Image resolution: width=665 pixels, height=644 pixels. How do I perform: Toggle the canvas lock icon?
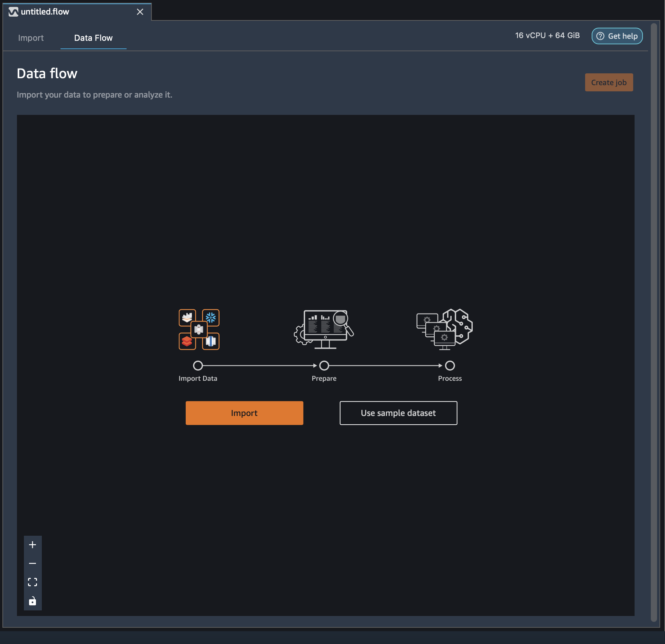pos(33,601)
